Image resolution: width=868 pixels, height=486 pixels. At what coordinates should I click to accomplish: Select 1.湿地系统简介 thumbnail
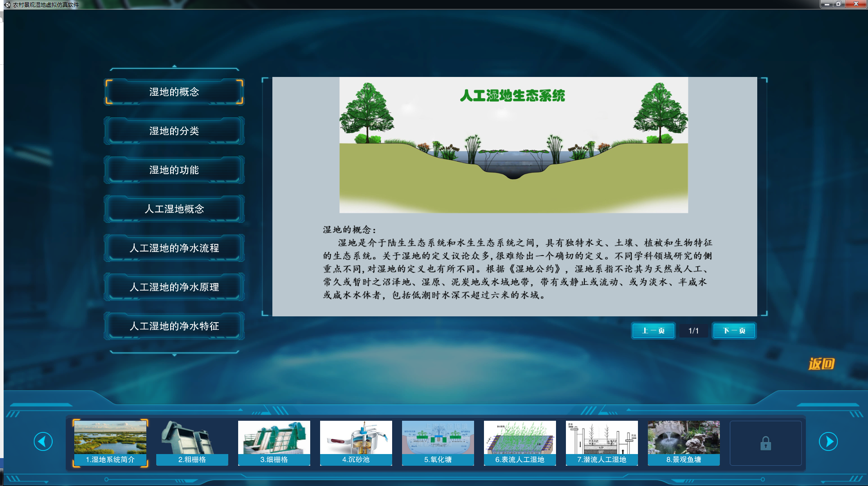pyautogui.click(x=110, y=442)
